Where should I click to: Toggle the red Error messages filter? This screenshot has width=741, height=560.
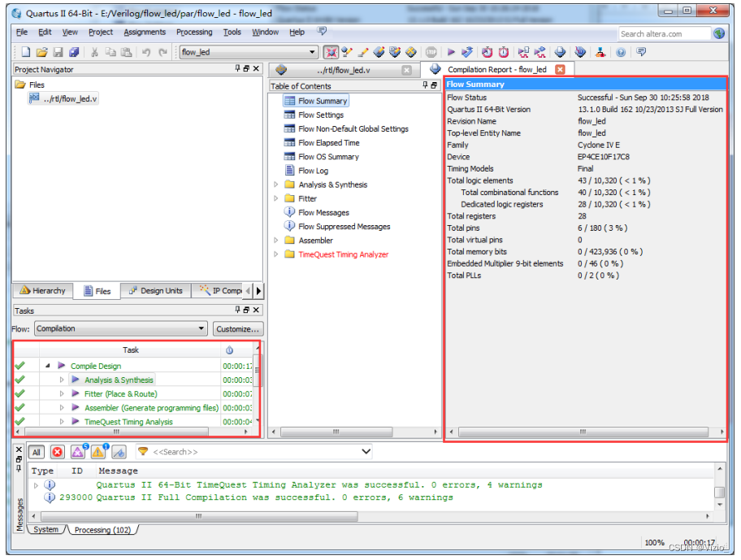click(57, 452)
